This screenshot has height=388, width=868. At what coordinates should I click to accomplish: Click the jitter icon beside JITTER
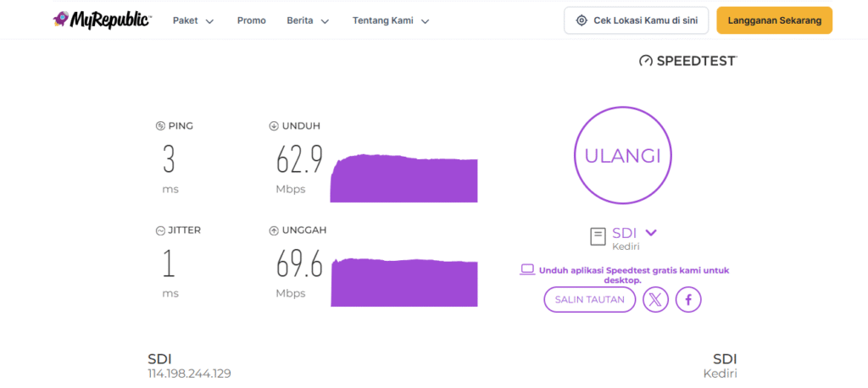click(x=160, y=230)
